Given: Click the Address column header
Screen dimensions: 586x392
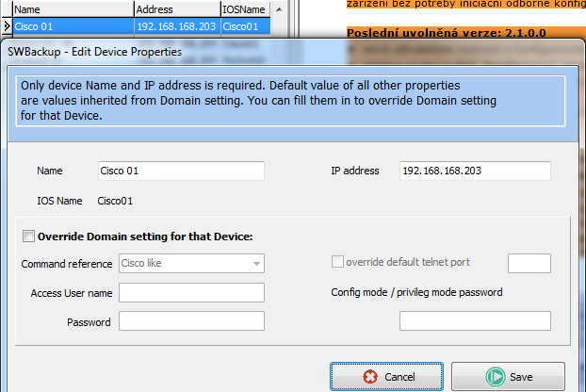Looking at the screenshot, I should click(177, 9).
